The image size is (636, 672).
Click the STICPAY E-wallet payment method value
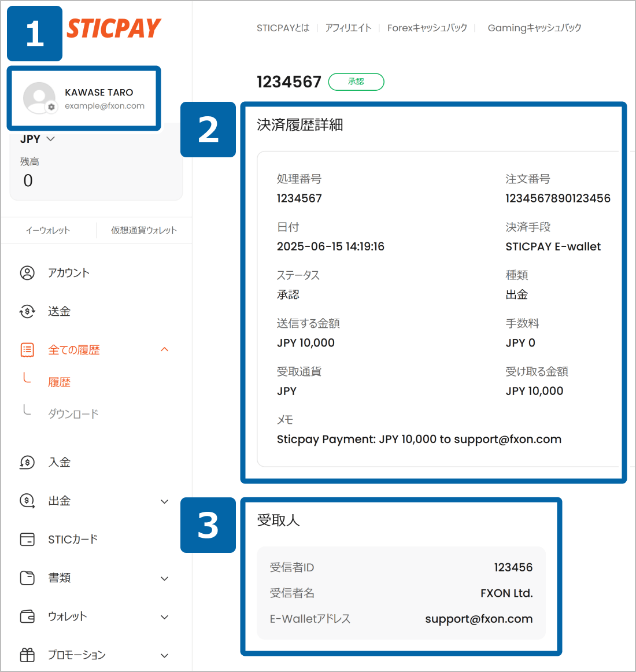(553, 246)
